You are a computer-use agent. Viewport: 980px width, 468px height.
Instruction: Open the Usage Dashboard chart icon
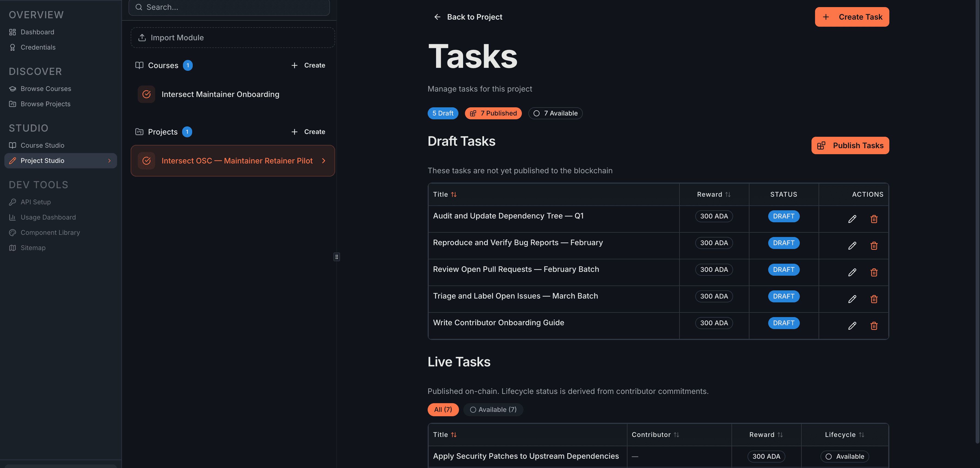click(12, 217)
